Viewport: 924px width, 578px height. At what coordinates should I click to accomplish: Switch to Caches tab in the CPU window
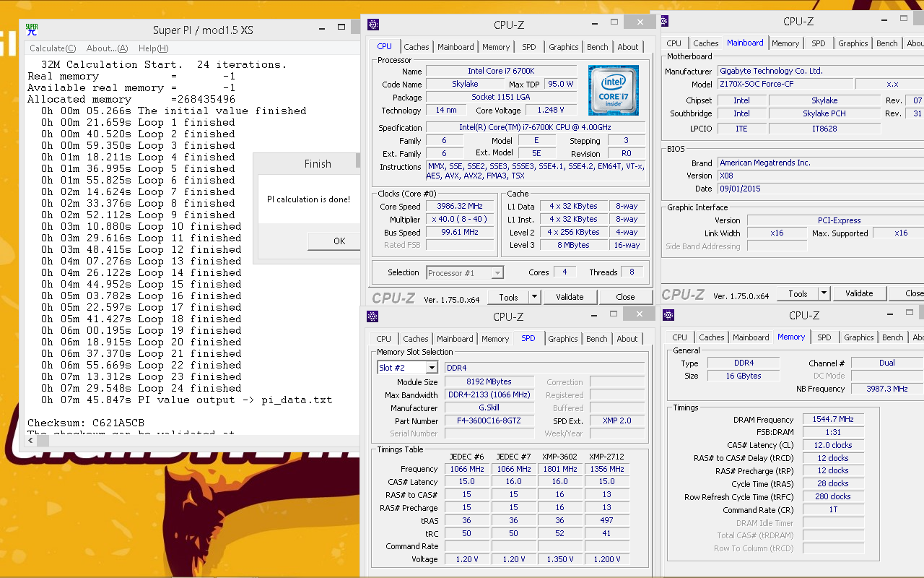coord(416,47)
